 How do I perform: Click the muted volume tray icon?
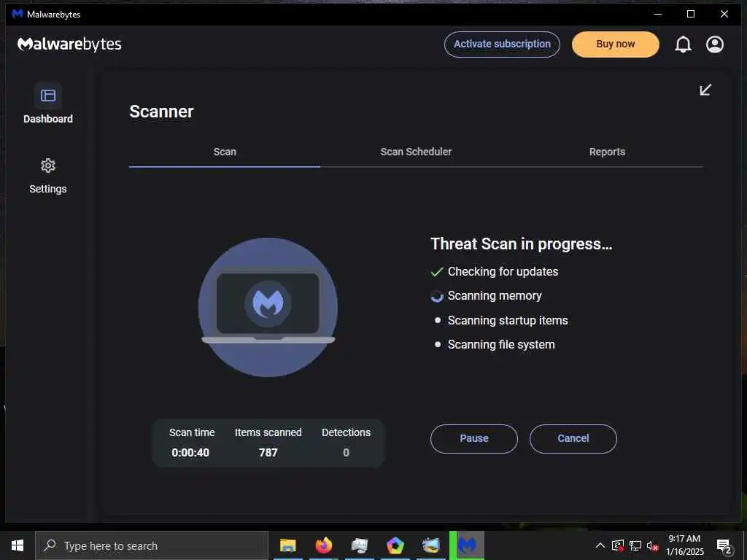pyautogui.click(x=652, y=545)
